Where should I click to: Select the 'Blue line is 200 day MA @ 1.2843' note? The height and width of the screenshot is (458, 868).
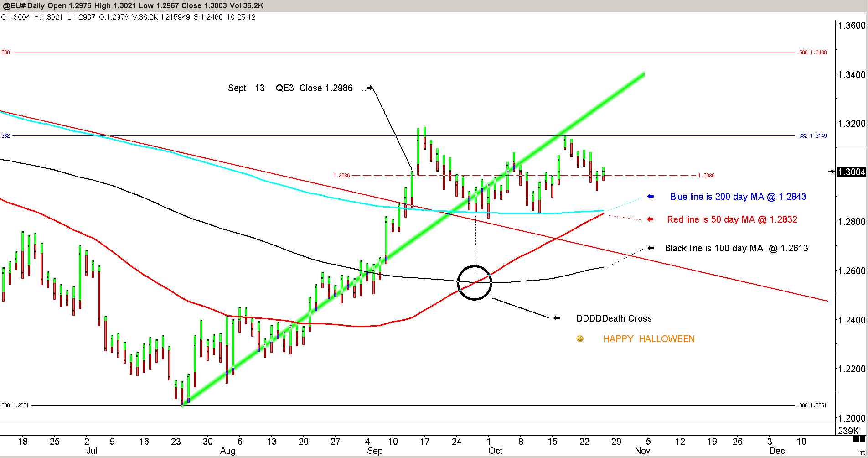(738, 197)
